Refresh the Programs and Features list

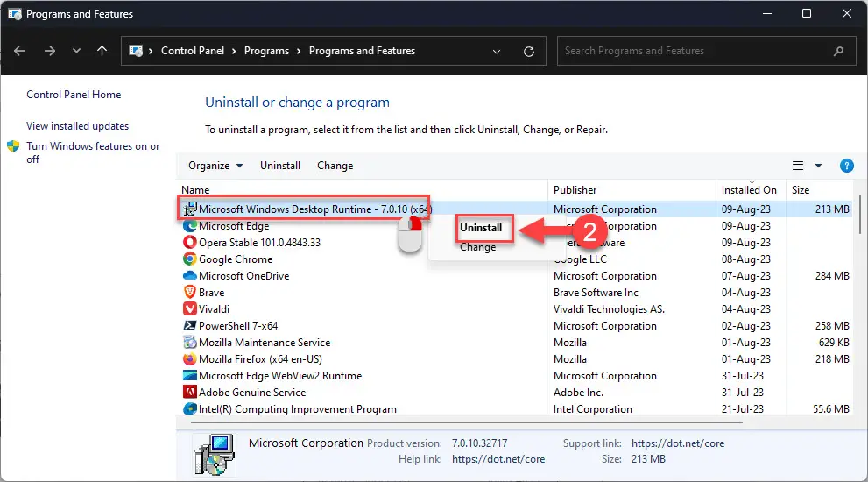point(529,52)
